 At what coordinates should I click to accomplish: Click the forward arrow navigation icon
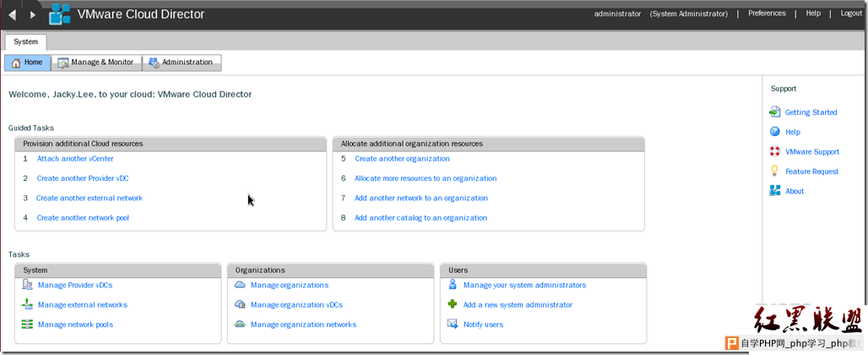coord(33,15)
